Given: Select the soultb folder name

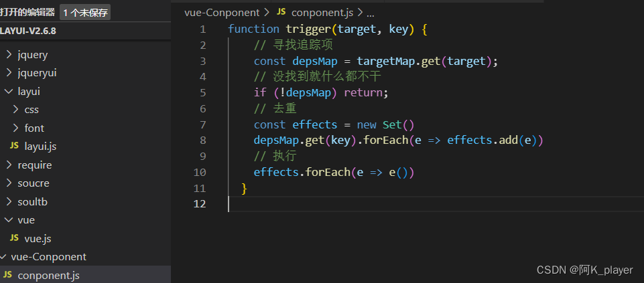Looking at the screenshot, I should point(33,202).
